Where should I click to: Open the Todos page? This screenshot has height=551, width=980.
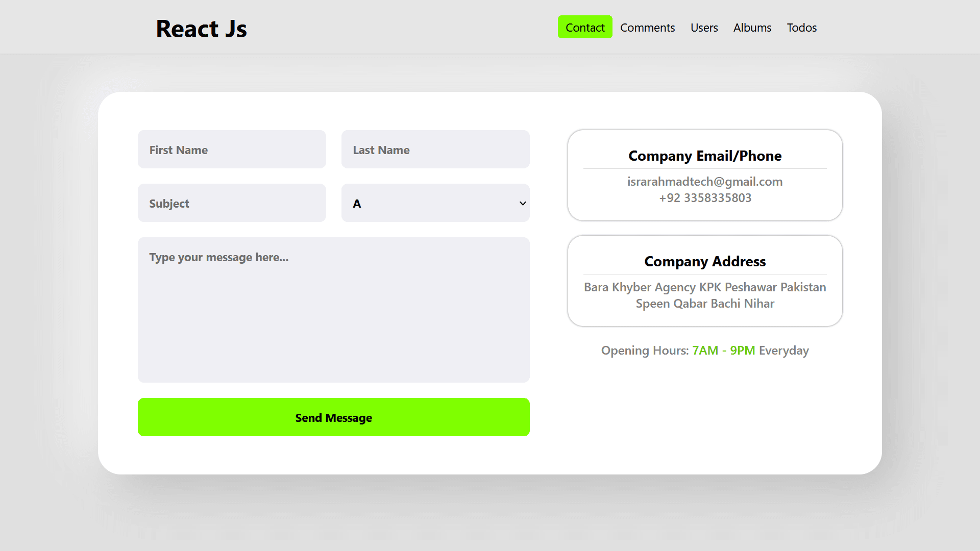point(801,28)
